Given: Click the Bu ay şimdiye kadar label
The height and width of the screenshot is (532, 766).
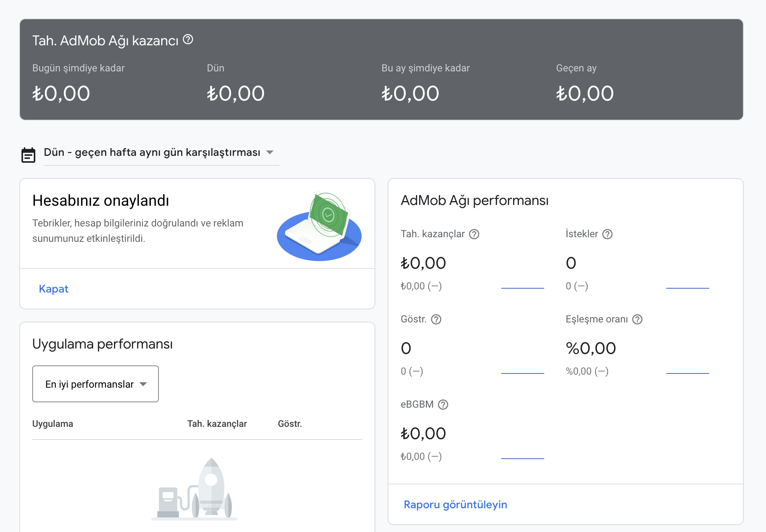Looking at the screenshot, I should pos(426,68).
